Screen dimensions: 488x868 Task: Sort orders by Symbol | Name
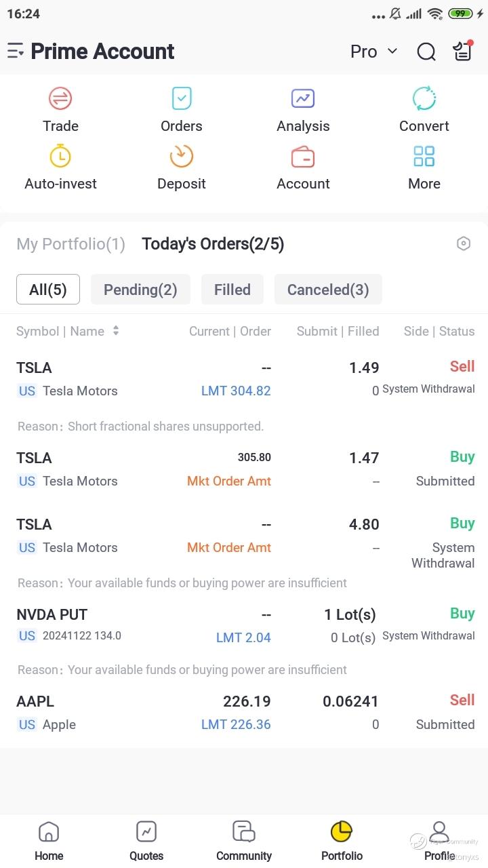tap(68, 331)
